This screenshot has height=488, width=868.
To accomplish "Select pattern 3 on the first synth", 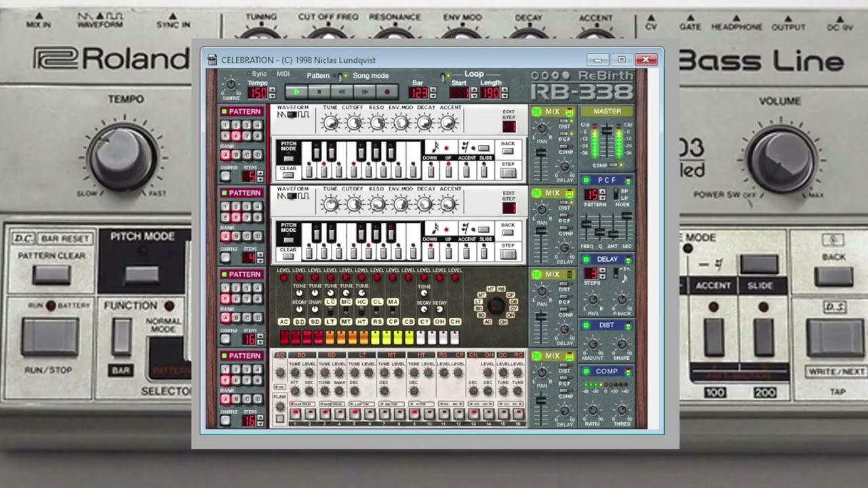I will [247, 125].
